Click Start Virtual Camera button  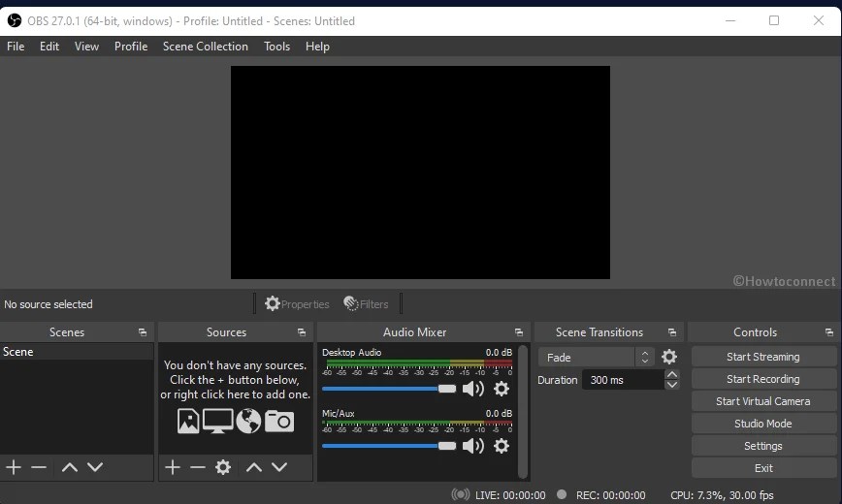763,401
